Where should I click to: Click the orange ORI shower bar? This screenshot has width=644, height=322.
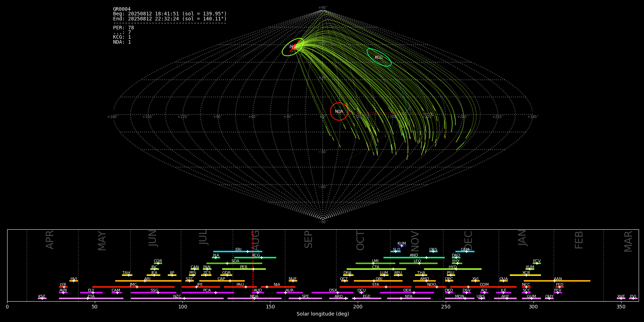[378, 281]
